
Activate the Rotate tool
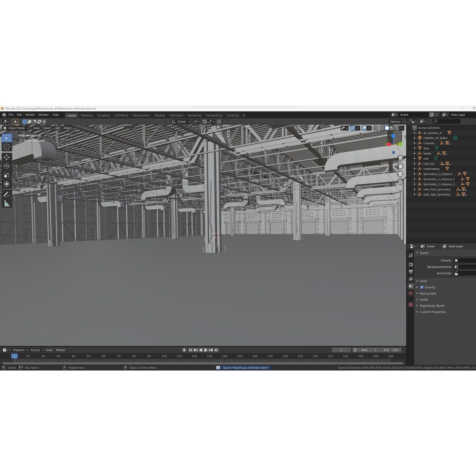pos(7,166)
